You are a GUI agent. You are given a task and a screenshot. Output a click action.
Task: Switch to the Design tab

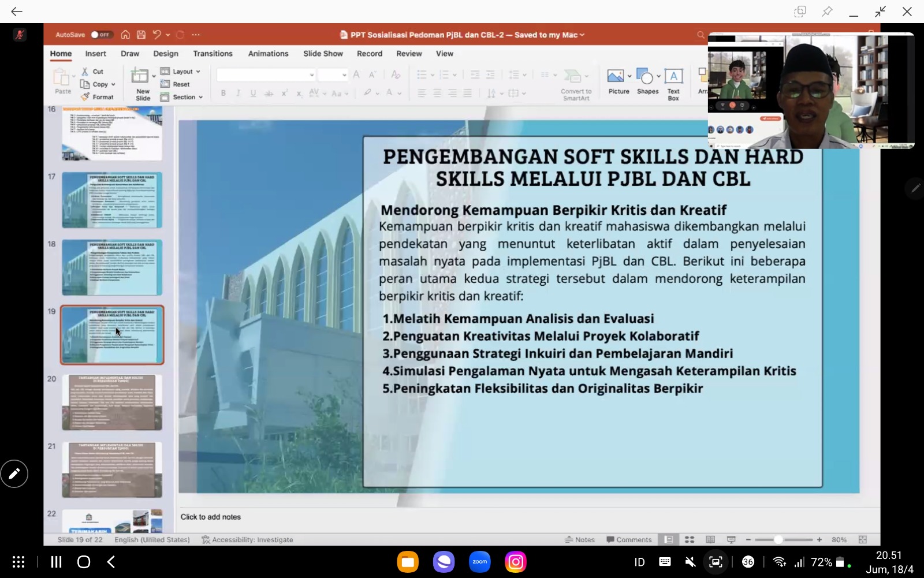pos(166,54)
